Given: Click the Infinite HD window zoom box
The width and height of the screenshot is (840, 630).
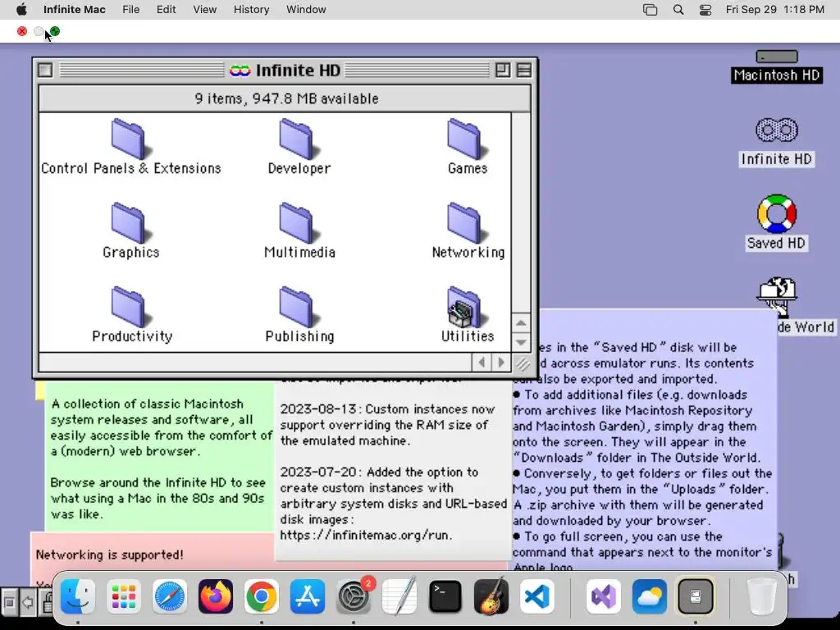Looking at the screenshot, I should 503,71.
